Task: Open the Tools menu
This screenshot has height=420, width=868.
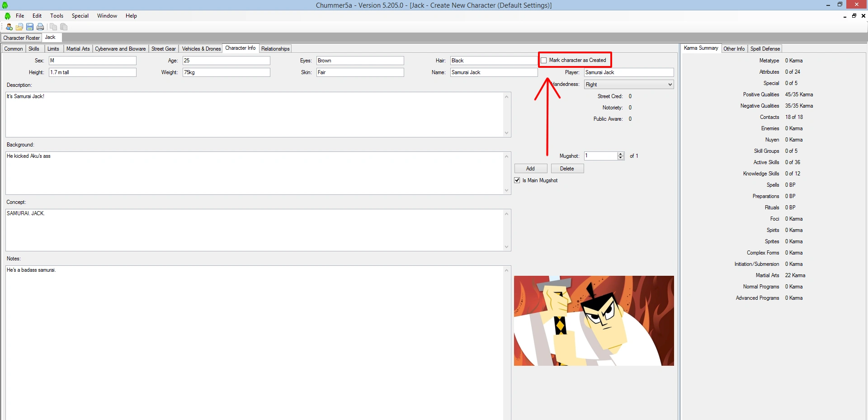Action: click(57, 16)
